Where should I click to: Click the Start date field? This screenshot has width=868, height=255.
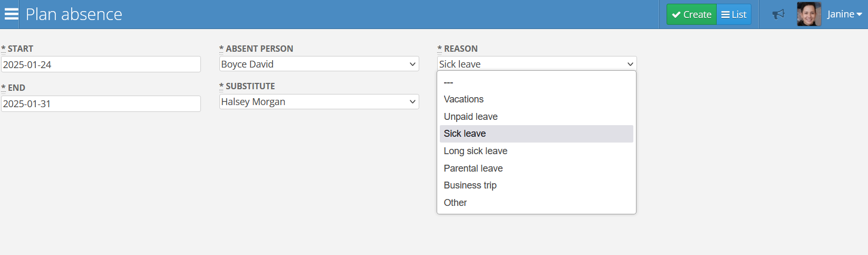101,64
